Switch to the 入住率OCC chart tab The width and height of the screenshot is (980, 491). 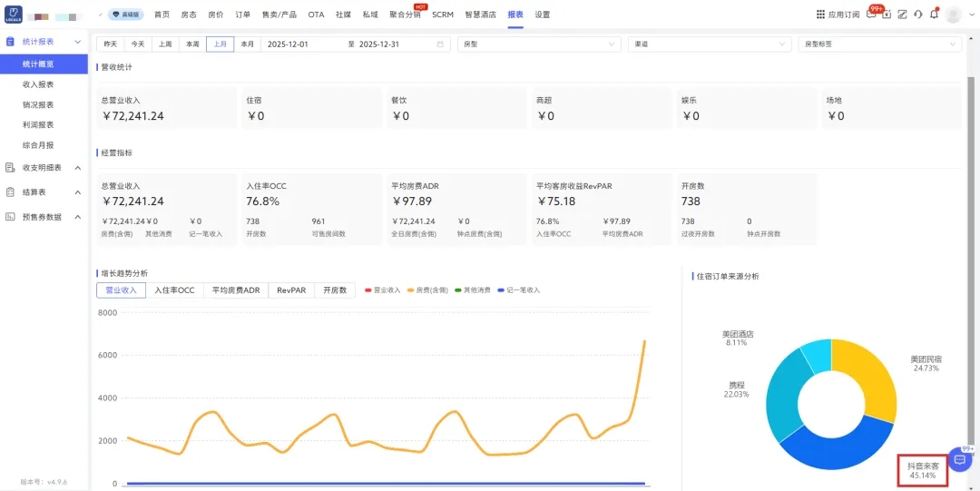click(174, 290)
